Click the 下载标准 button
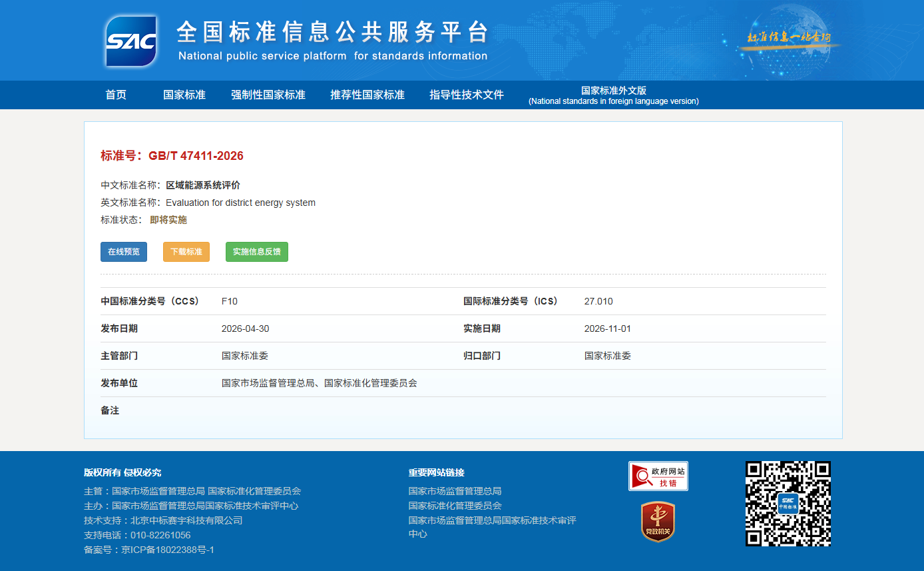Image resolution: width=924 pixels, height=571 pixels. [186, 252]
